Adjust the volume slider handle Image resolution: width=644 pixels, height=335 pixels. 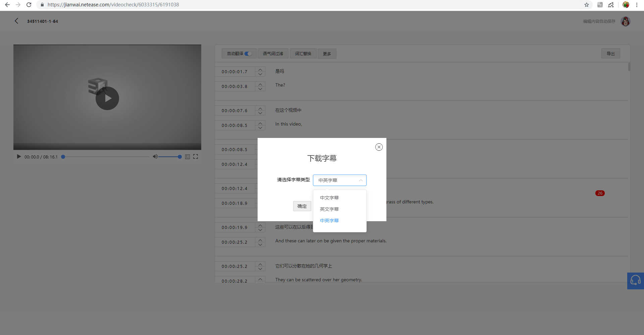pyautogui.click(x=180, y=157)
